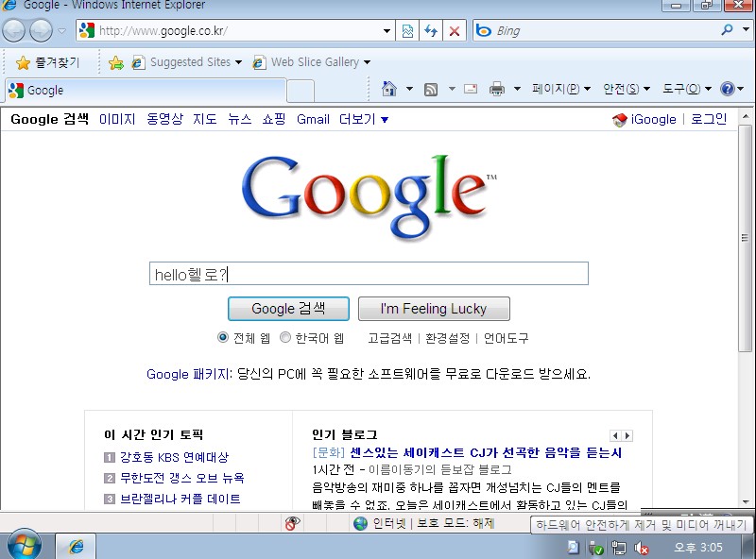This screenshot has width=756, height=559.
Task: Click the 인터넷 보호 모드 status zone
Action: coord(423,523)
